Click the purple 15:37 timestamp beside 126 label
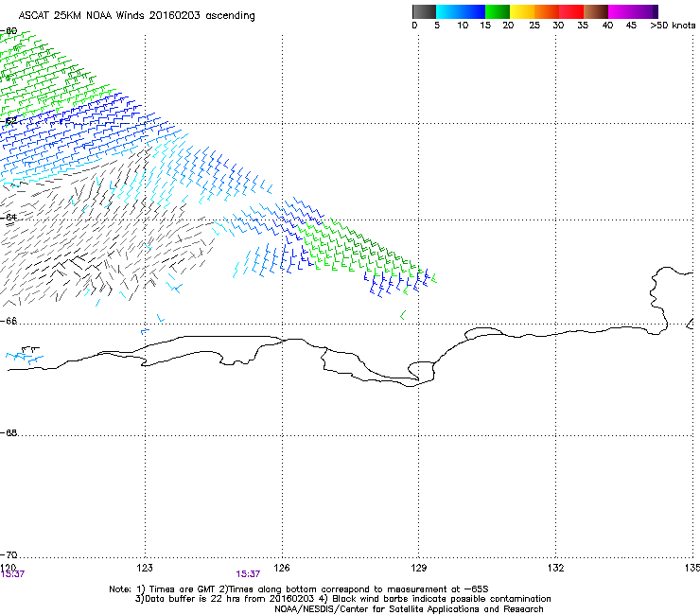700x615 pixels. pos(248,574)
